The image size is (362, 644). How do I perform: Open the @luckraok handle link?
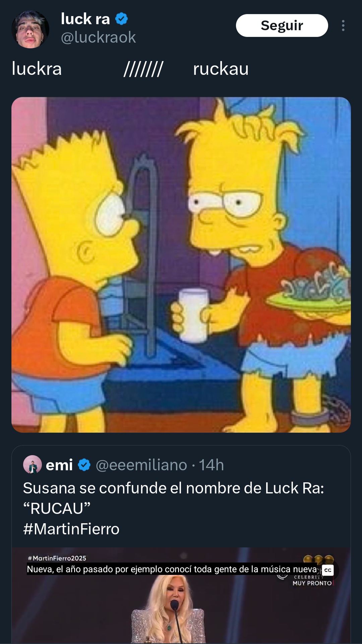(x=98, y=37)
